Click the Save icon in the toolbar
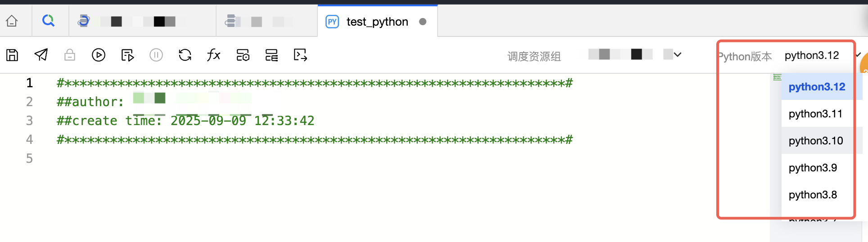868x242 pixels. [x=12, y=55]
